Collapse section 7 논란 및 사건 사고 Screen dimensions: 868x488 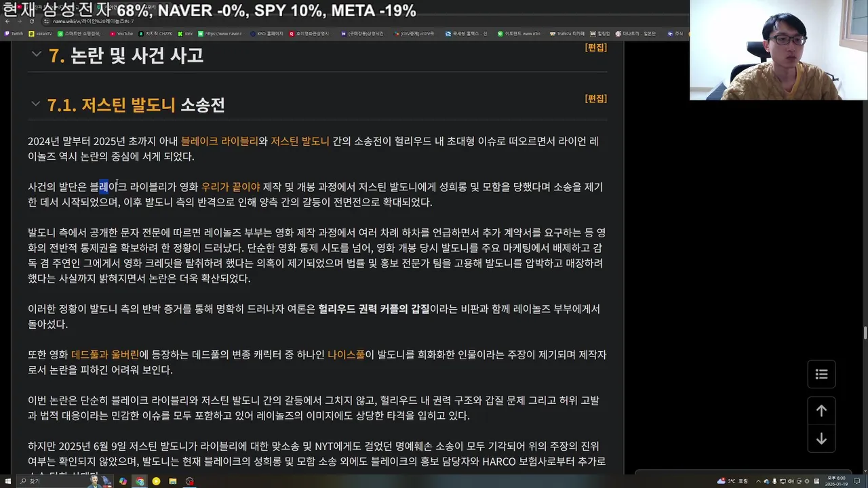point(36,55)
